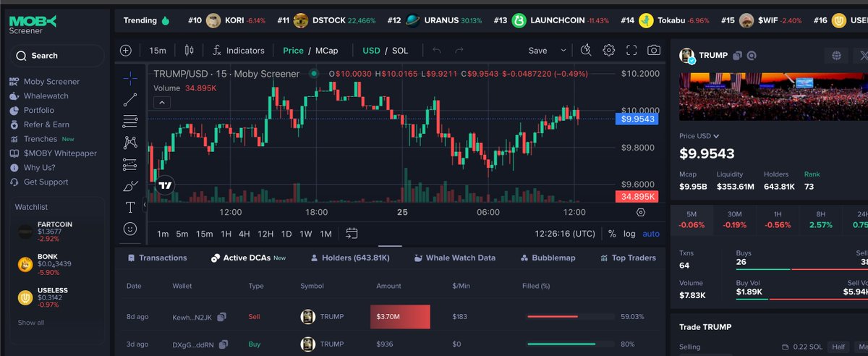Click the Search input field

[x=58, y=56]
